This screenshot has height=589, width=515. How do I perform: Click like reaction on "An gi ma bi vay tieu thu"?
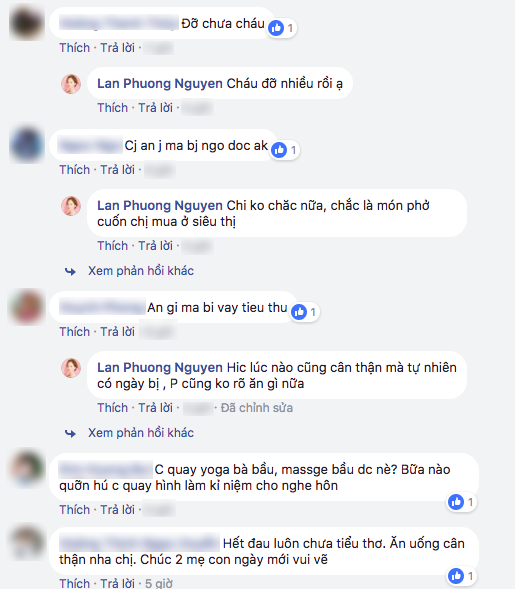(305, 312)
